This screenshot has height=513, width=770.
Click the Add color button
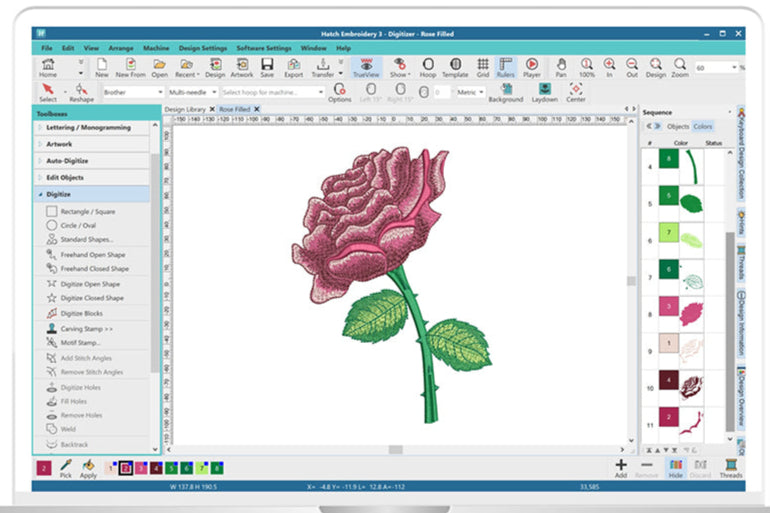(x=621, y=467)
